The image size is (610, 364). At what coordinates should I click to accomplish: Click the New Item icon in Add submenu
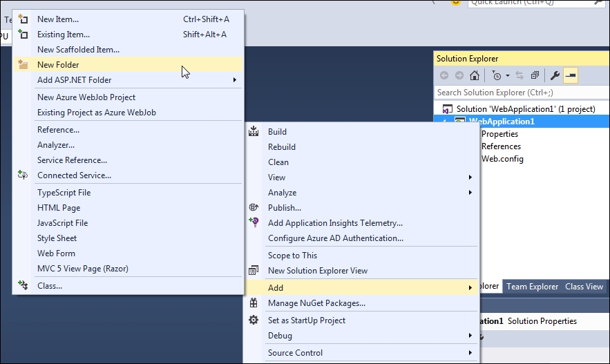(x=23, y=19)
